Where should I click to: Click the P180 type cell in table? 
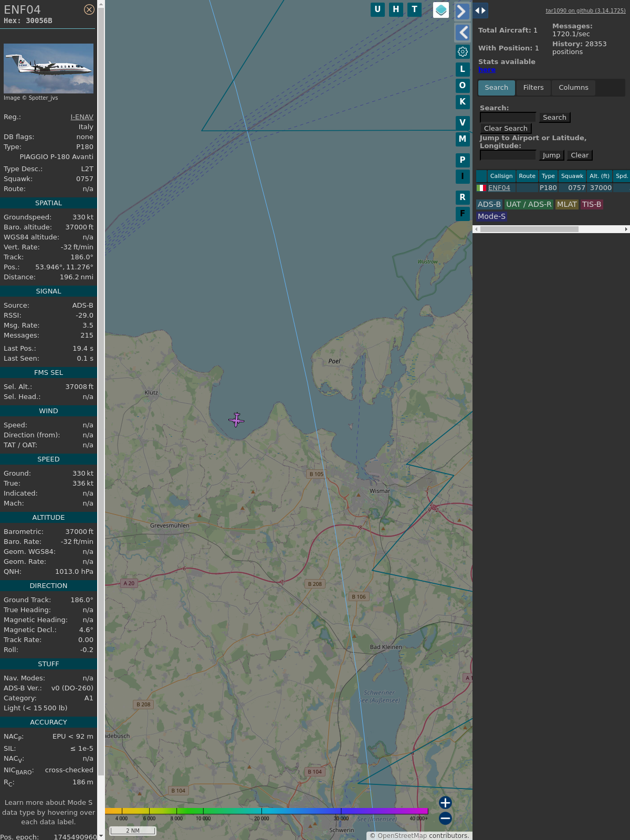tap(548, 188)
